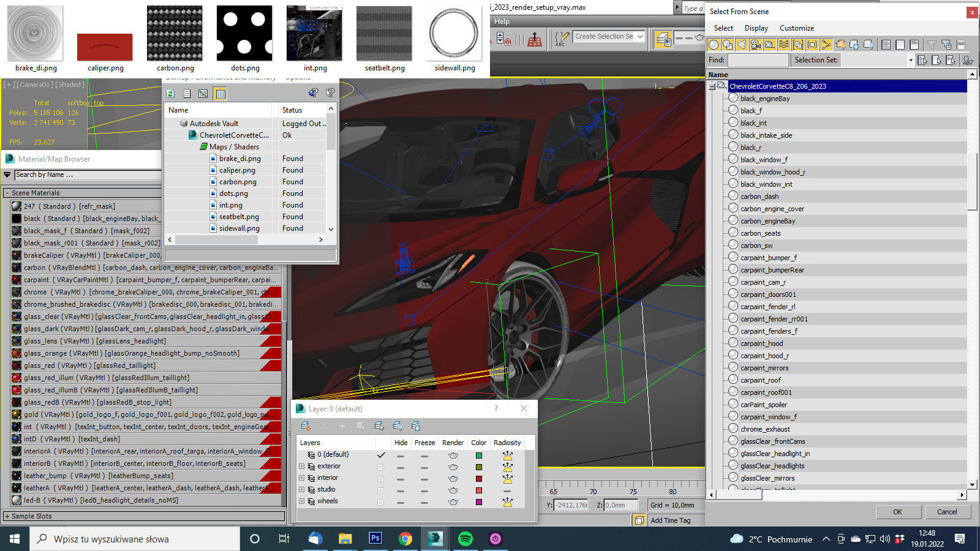This screenshot has height=551, width=980.
Task: Open Spotify from the taskbar
Action: click(x=466, y=539)
